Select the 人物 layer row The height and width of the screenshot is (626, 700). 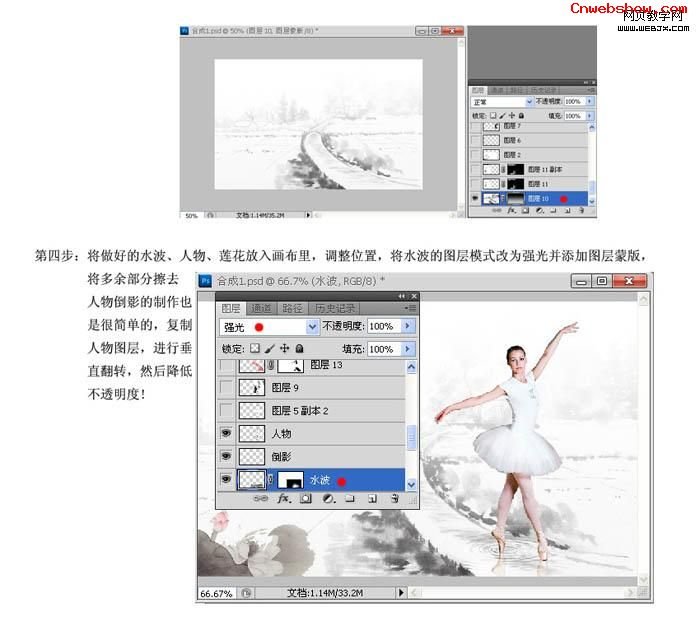tap(312, 434)
